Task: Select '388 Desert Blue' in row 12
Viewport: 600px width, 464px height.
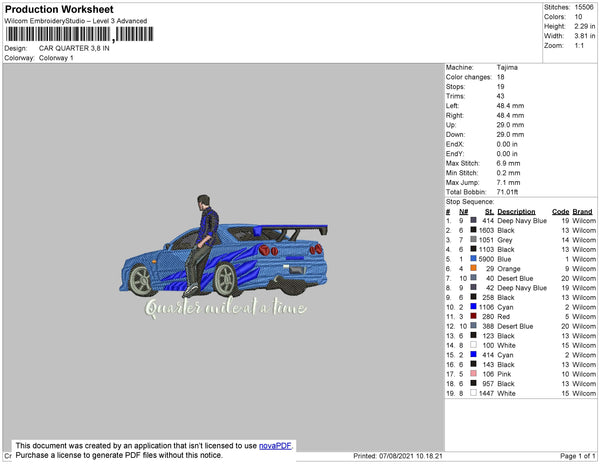Action: pyautogui.click(x=508, y=326)
